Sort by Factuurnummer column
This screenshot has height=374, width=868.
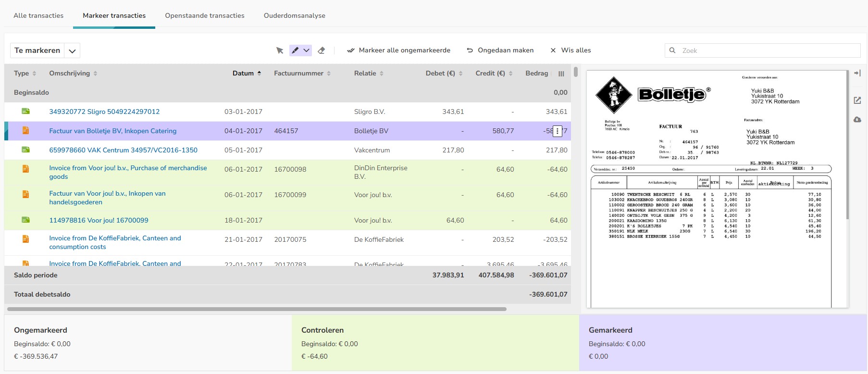[302, 74]
